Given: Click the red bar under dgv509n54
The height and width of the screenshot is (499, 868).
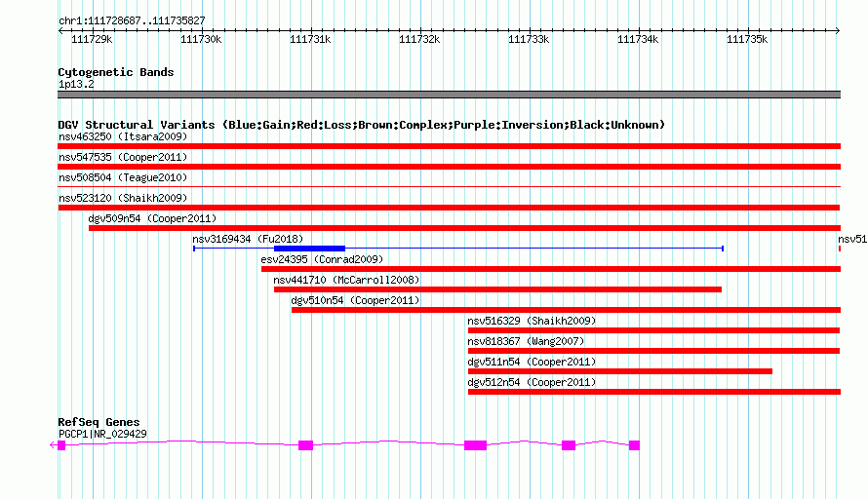Looking at the screenshot, I should point(464,228).
